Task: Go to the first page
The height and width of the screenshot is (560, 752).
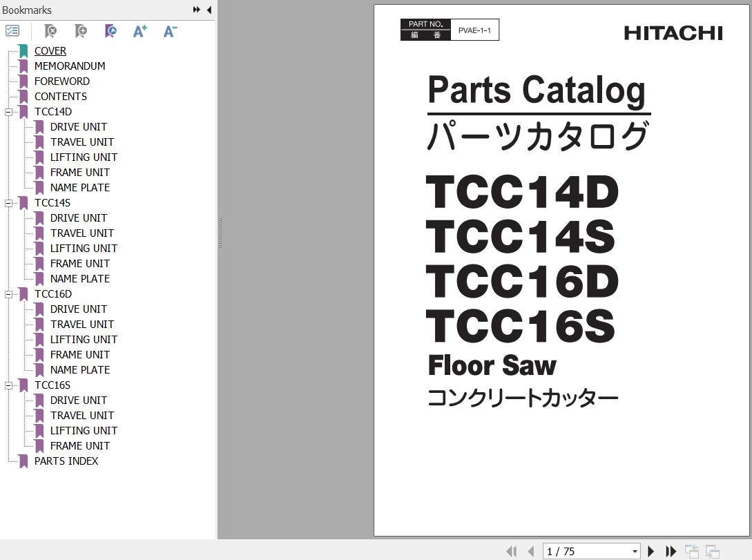Action: tap(511, 552)
